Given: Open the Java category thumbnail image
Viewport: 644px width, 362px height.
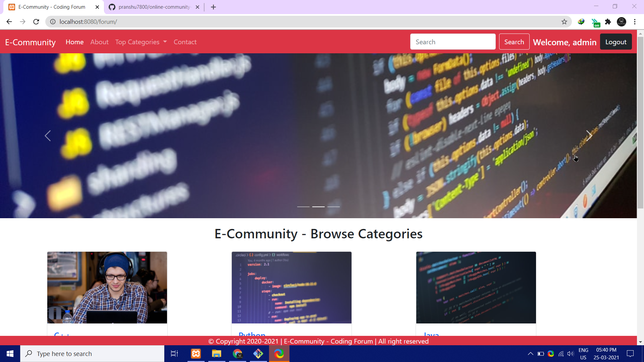Looking at the screenshot, I should (x=476, y=287).
